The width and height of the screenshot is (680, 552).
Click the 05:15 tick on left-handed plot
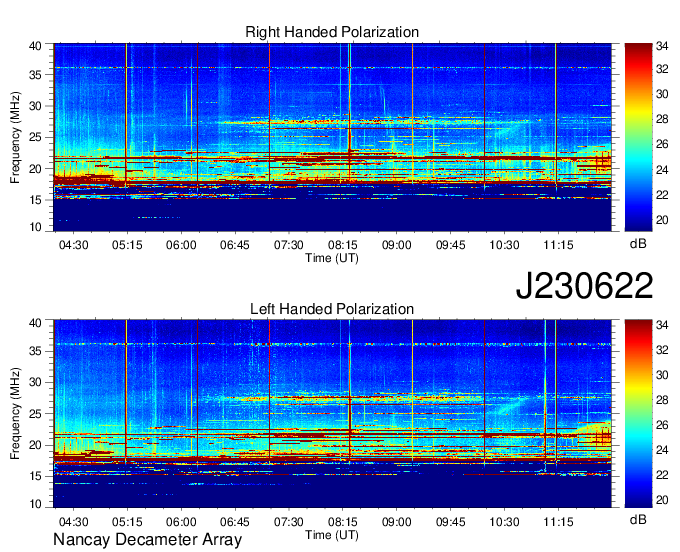point(127,522)
